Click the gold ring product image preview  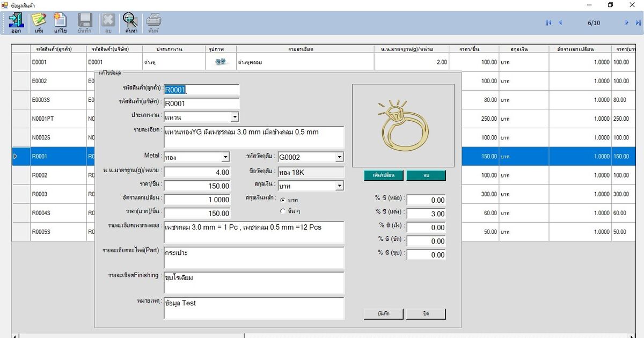[403, 126]
